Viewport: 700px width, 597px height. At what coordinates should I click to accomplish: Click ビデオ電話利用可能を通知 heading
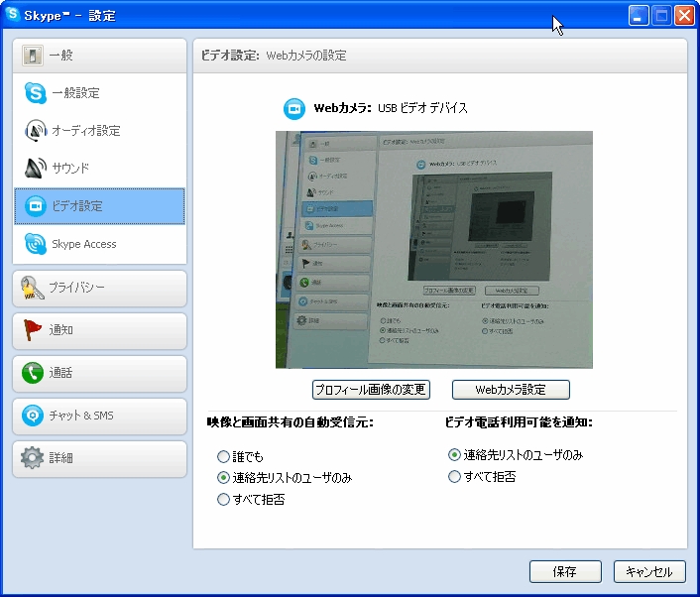[x=519, y=421]
